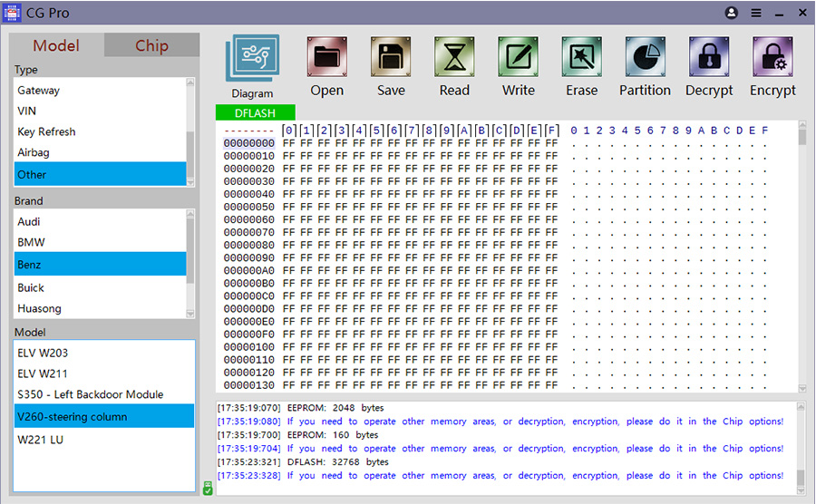Select the Model tab
This screenshot has width=816, height=504.
[x=56, y=45]
